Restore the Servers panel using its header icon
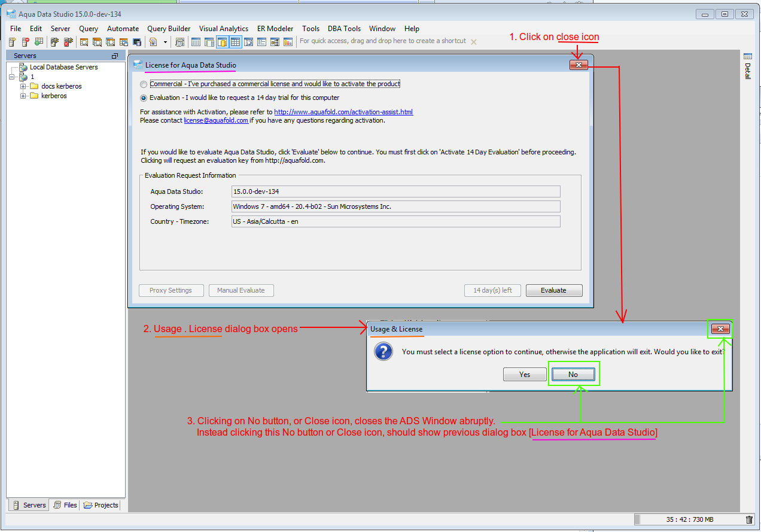 pos(115,56)
